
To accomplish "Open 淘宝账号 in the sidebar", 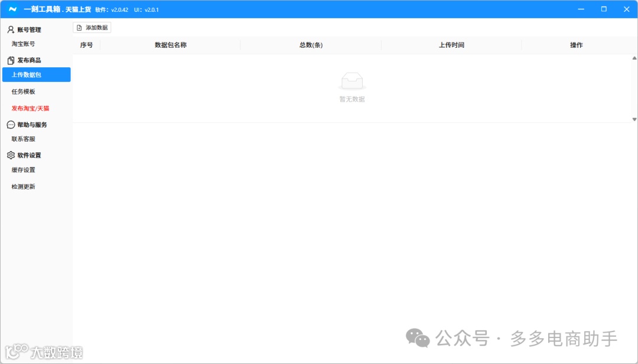I will click(x=23, y=44).
